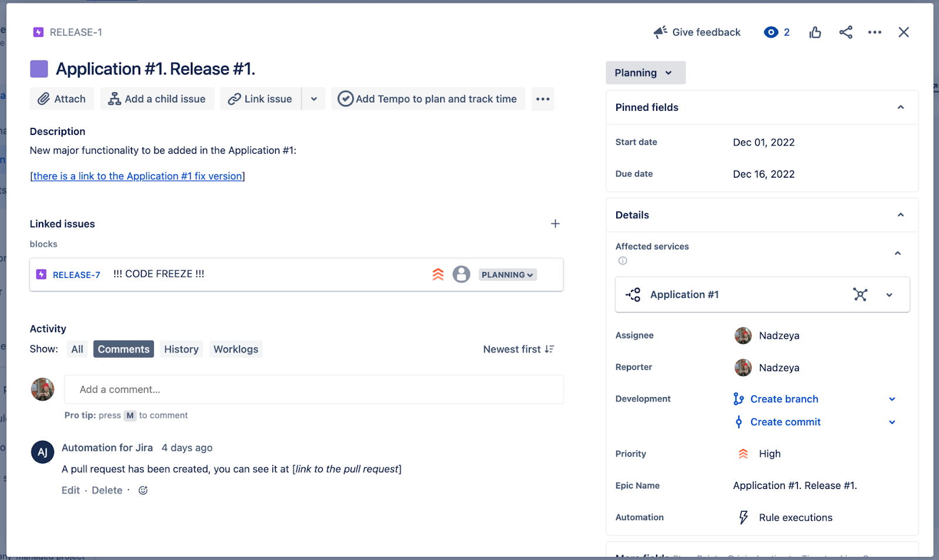Click the link to the pull request text
Screen dimensions: 939x560
tap(347, 469)
